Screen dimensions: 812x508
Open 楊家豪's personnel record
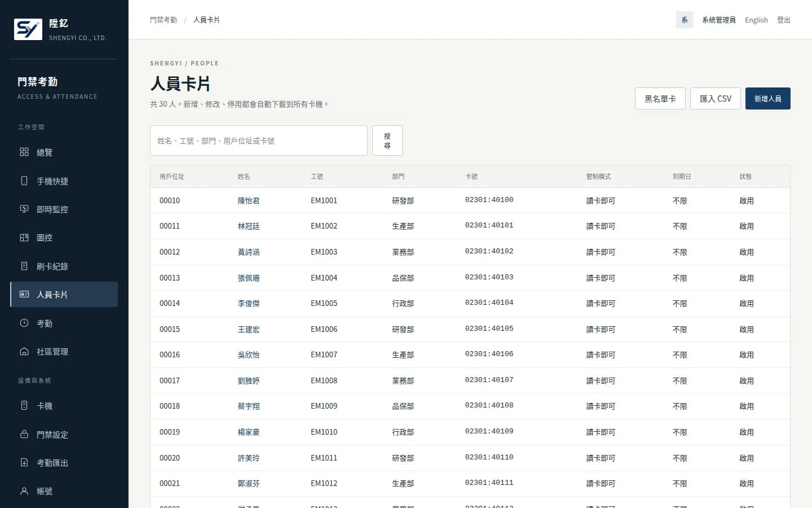point(249,432)
